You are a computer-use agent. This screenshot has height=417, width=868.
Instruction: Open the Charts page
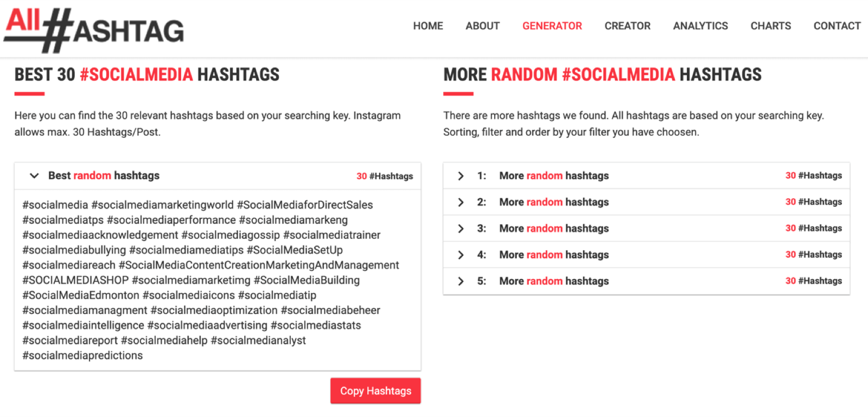point(770,26)
